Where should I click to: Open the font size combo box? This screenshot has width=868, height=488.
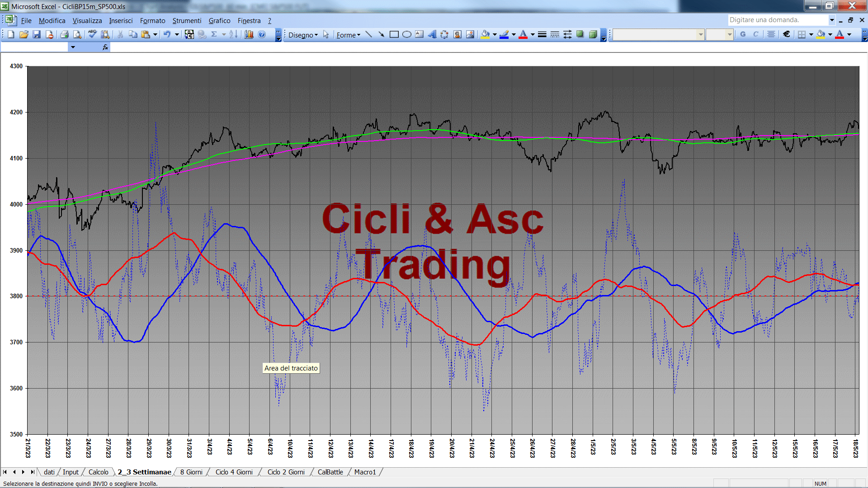coord(719,34)
